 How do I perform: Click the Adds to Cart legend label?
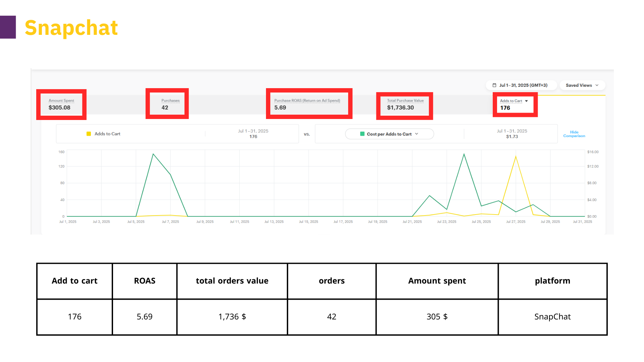pyautogui.click(x=107, y=134)
